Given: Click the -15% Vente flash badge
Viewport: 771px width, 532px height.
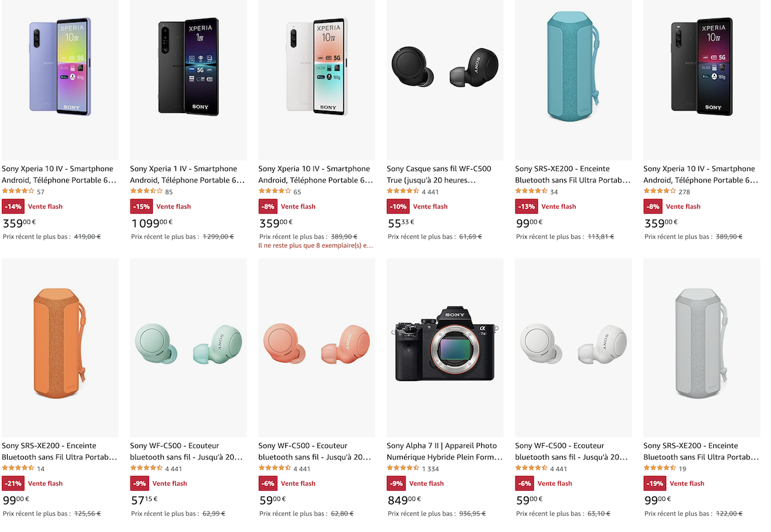Looking at the screenshot, I should click(x=161, y=207).
